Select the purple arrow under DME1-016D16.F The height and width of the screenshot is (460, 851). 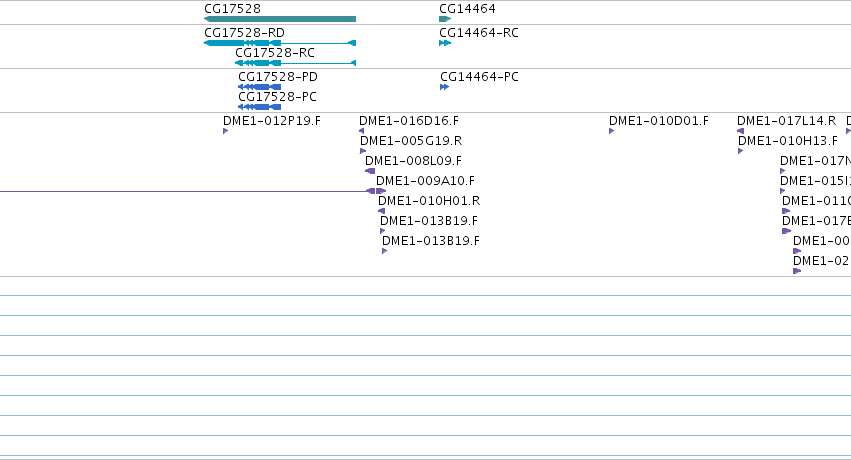click(x=361, y=131)
